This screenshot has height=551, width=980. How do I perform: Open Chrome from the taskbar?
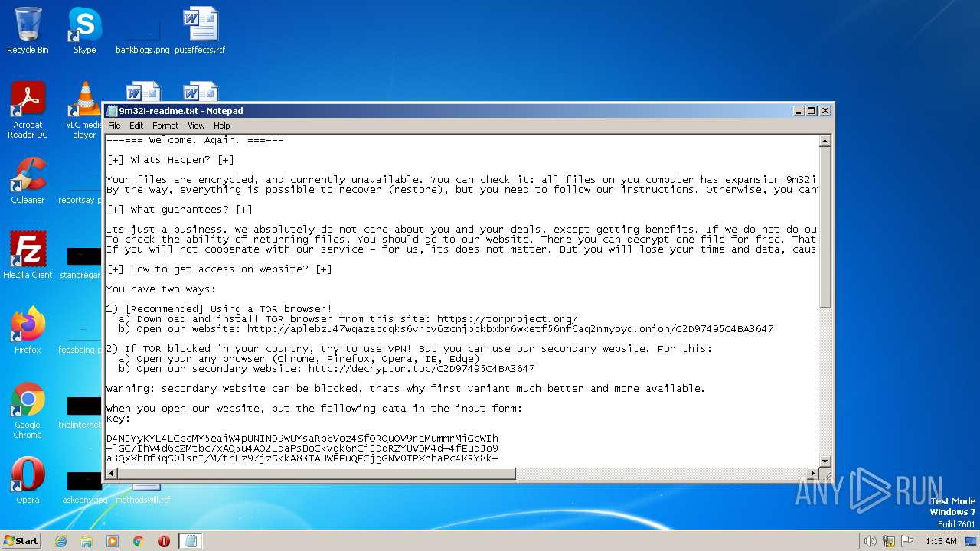(139, 541)
